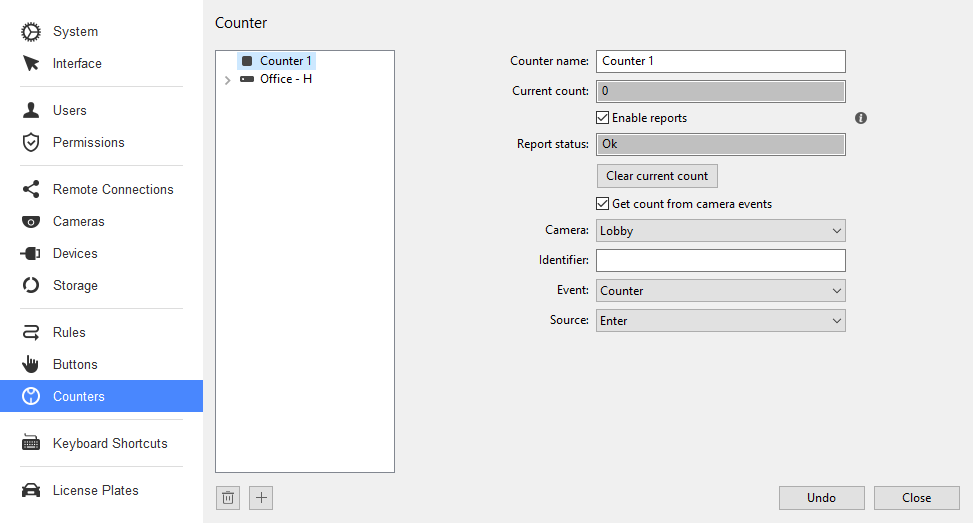The image size is (973, 523).
Task: Switch to the Rules section
Action: (x=69, y=333)
